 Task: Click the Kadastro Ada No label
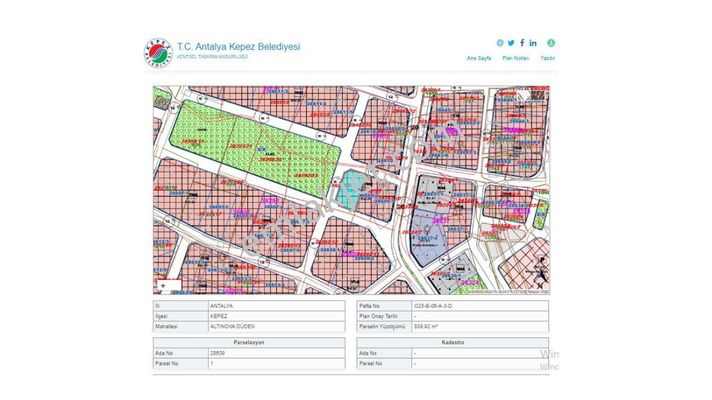tap(368, 353)
